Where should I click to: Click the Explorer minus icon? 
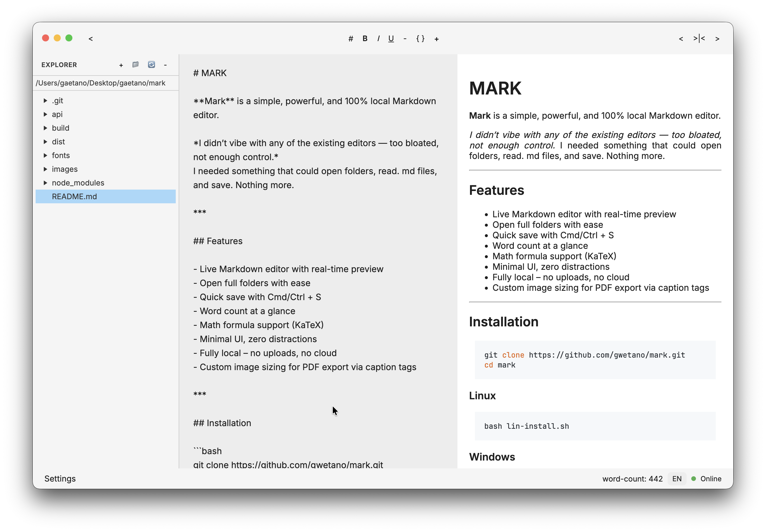165,65
